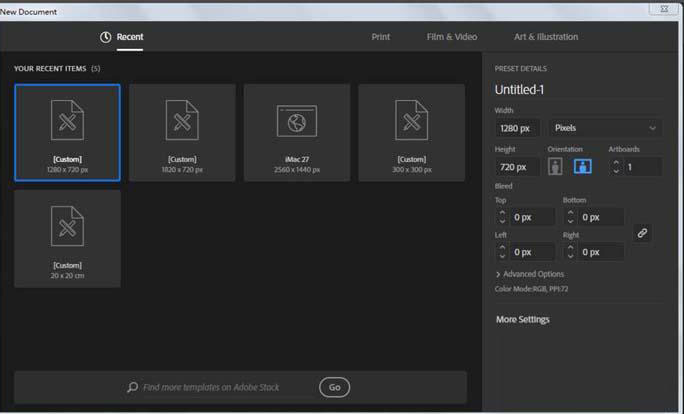The image size is (684, 414).
Task: Click the search magnifier icon
Action: pos(133,387)
